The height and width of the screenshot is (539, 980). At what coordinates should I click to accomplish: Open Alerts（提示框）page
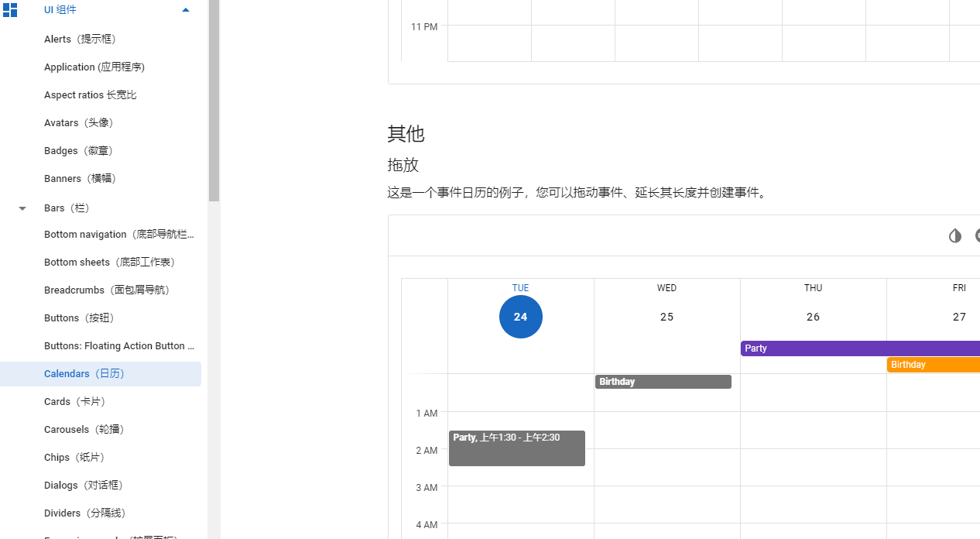point(80,39)
